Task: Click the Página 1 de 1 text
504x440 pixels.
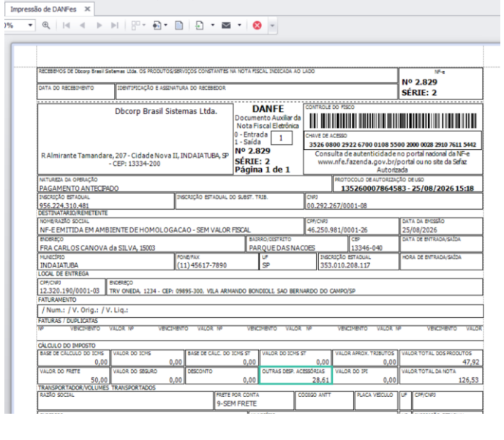Action: [x=263, y=170]
